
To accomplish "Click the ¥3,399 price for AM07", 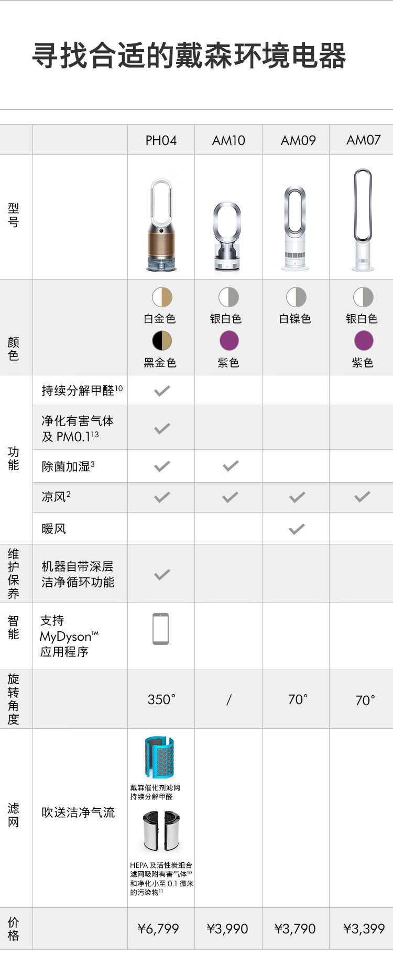I will 364,929.
